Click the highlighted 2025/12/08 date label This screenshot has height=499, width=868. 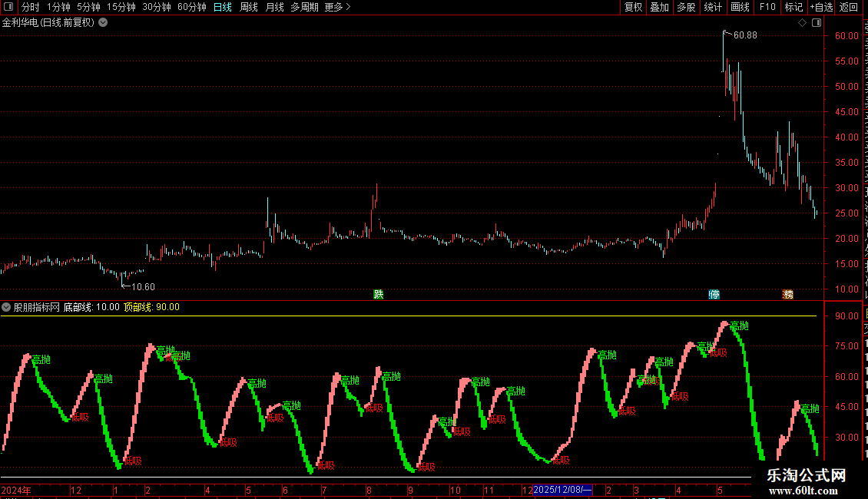pos(562,490)
